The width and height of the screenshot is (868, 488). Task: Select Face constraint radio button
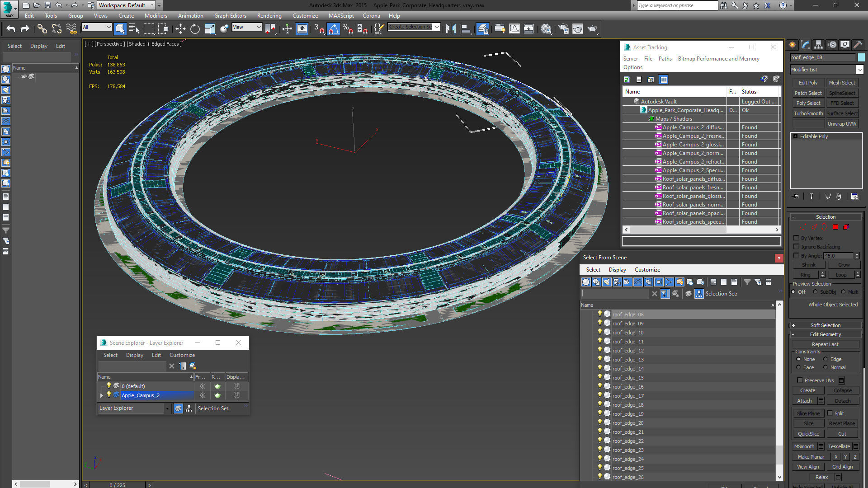pyautogui.click(x=798, y=367)
